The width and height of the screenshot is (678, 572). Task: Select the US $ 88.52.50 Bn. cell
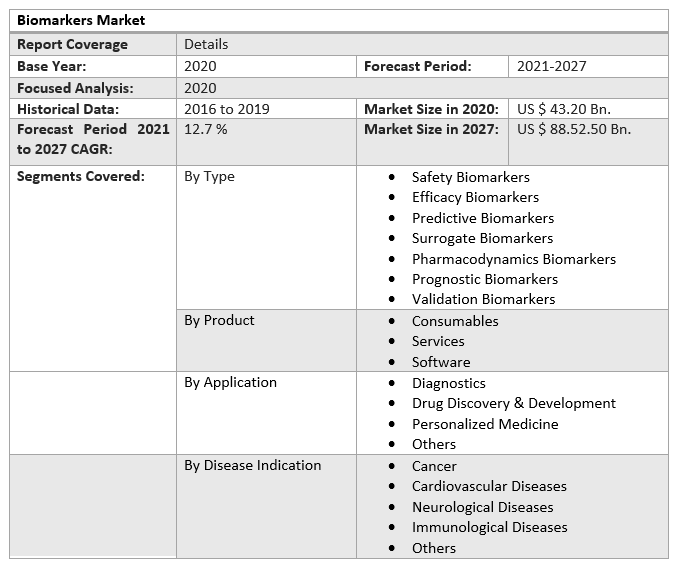pyautogui.click(x=574, y=129)
